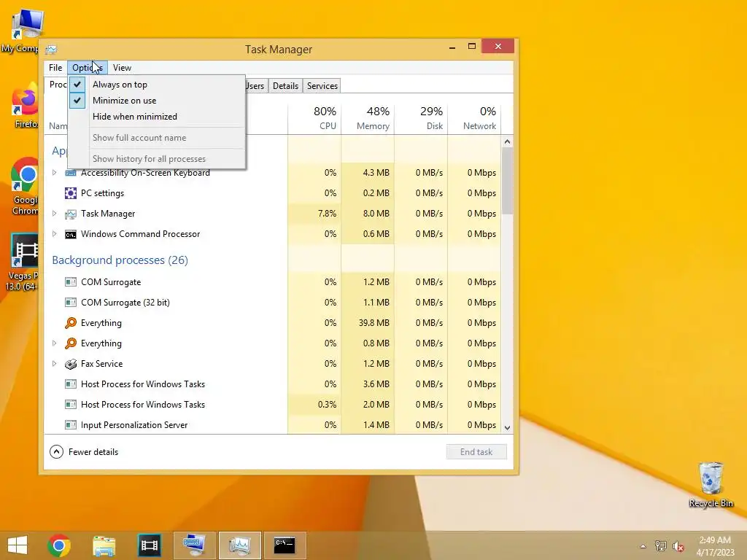Launch Chrome from the taskbar
Viewport: 747px width, 560px height.
59,545
